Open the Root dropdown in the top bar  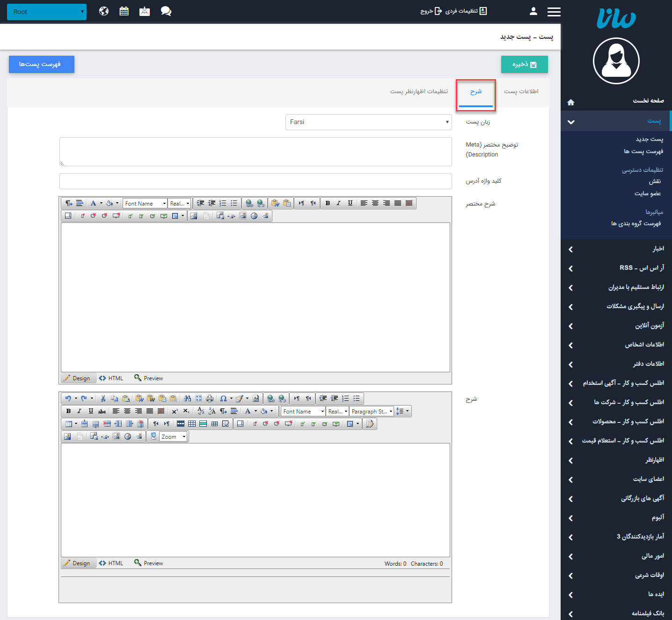tap(47, 12)
